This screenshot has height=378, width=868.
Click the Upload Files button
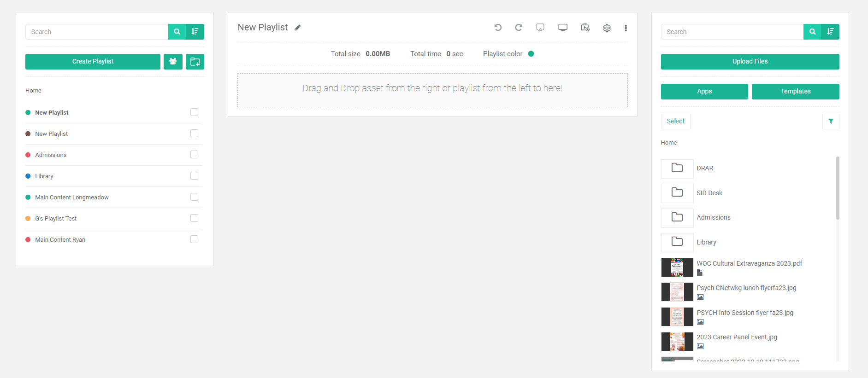750,62
